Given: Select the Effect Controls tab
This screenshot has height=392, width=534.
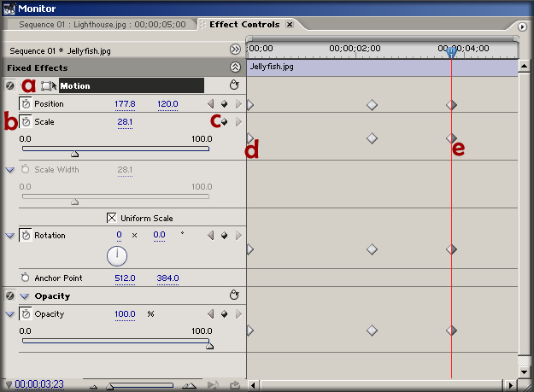Looking at the screenshot, I should pyautogui.click(x=246, y=24).
